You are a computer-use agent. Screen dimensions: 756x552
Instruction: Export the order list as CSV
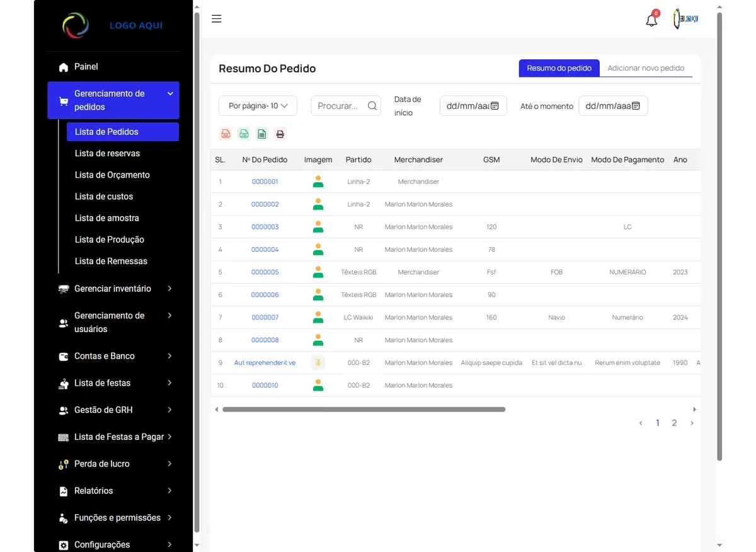[x=244, y=134]
